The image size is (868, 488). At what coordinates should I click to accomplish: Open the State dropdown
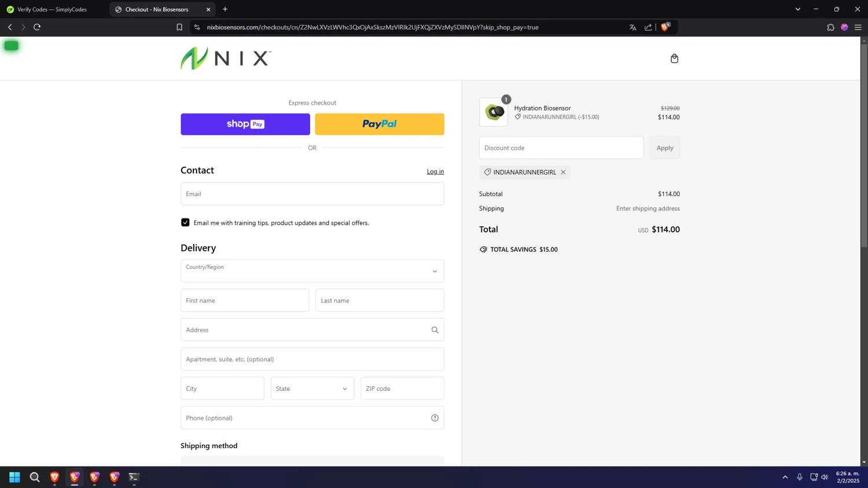312,389
